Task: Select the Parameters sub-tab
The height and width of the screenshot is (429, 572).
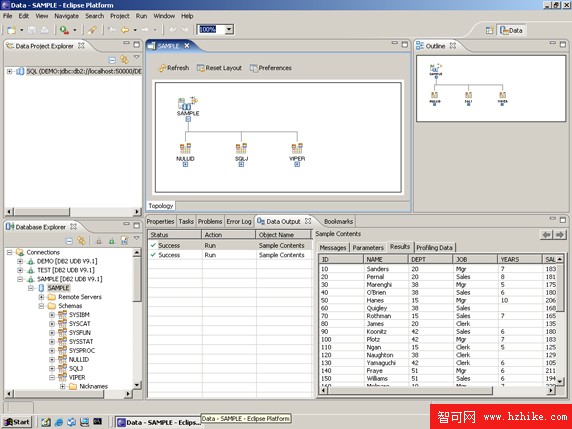Action: pos(368,248)
